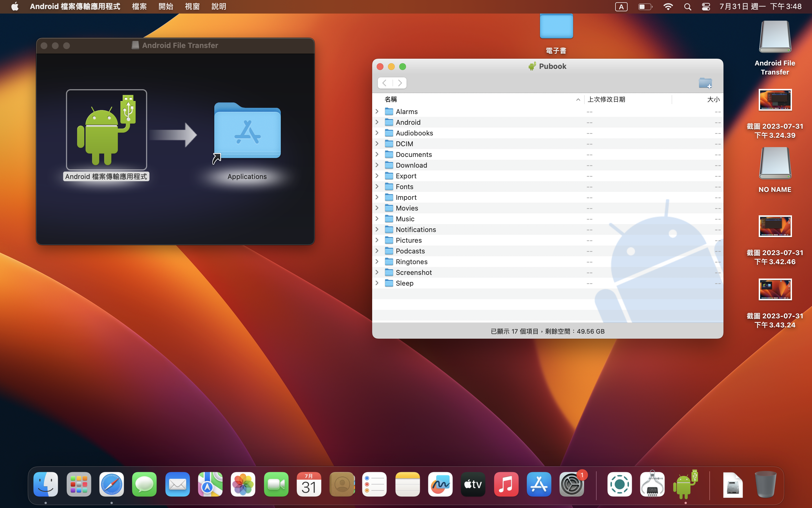Expand the DCIM folder
This screenshot has width=812, height=508.
377,144
